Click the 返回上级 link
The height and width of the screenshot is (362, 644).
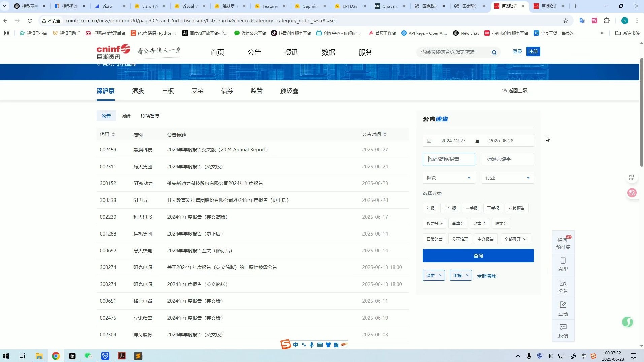point(518,90)
